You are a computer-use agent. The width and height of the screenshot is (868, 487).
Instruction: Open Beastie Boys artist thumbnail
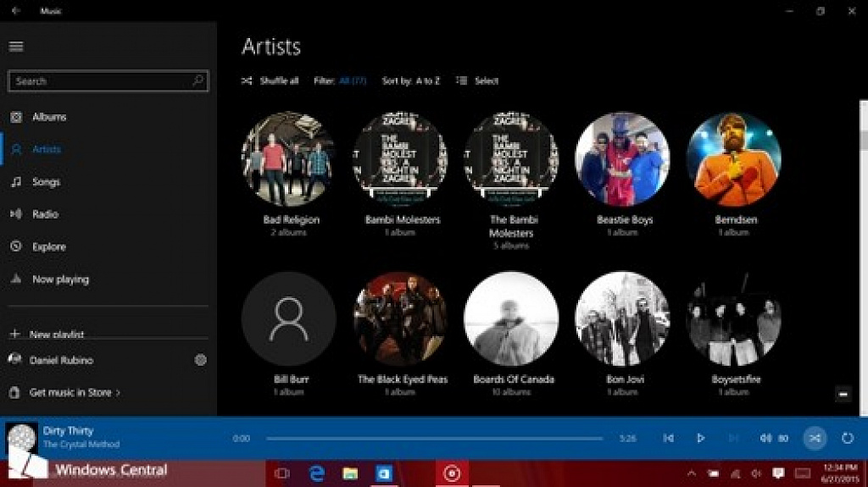click(622, 159)
